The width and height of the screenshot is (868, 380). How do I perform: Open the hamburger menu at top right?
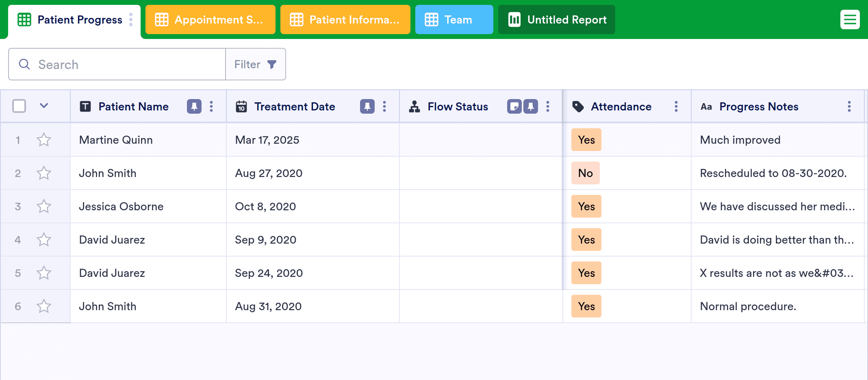[x=850, y=19]
